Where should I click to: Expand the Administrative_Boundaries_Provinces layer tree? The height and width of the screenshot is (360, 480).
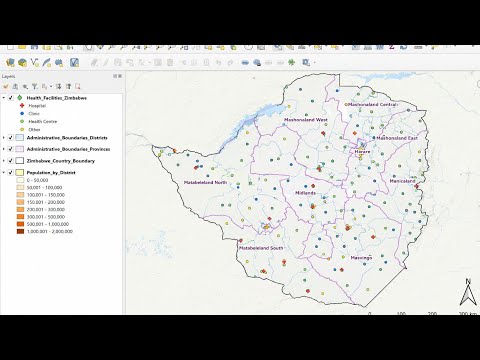4,149
